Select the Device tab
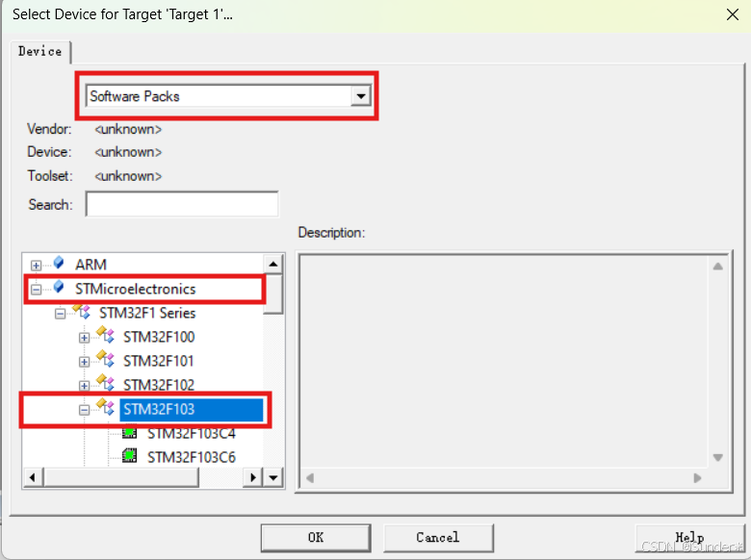 pyautogui.click(x=40, y=51)
